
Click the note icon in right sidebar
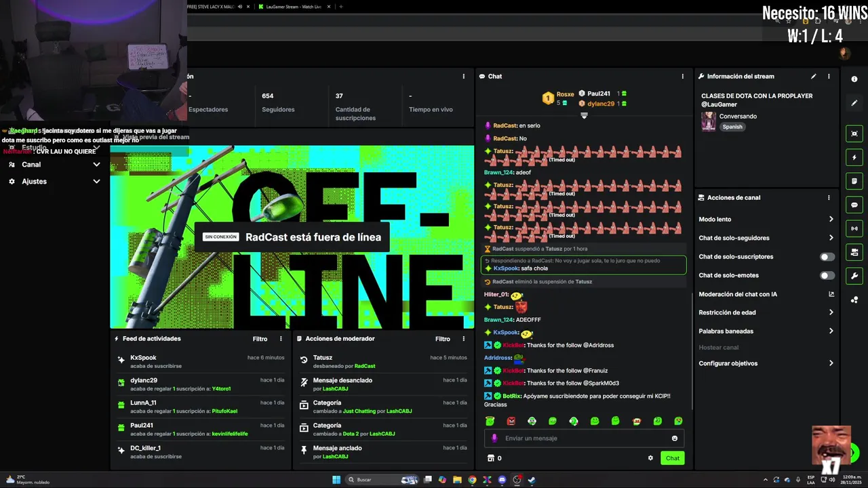pos(854,181)
